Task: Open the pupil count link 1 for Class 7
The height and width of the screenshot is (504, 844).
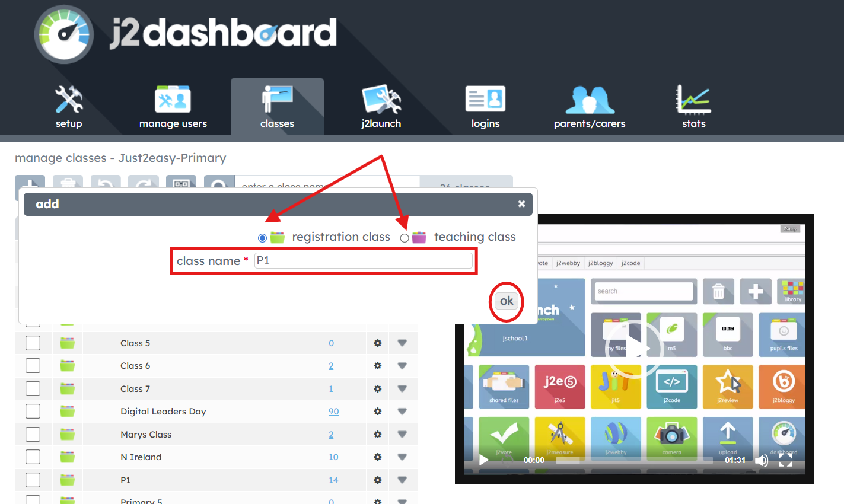Action: pyautogui.click(x=331, y=389)
